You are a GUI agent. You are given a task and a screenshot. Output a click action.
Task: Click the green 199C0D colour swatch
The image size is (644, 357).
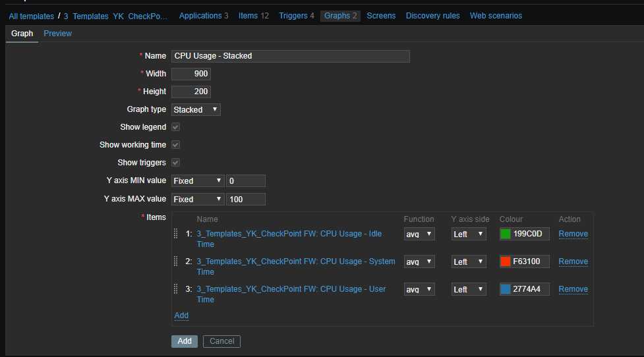coord(505,234)
